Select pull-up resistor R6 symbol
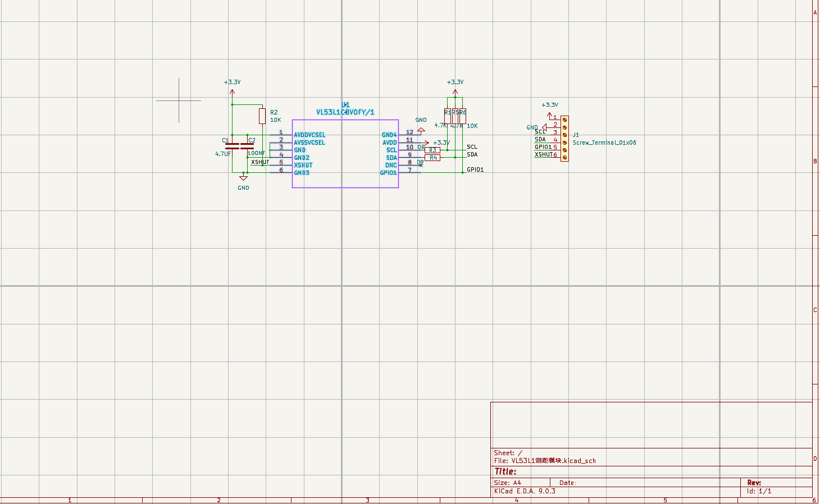Viewport: 820px width, 504px height. 463,116
